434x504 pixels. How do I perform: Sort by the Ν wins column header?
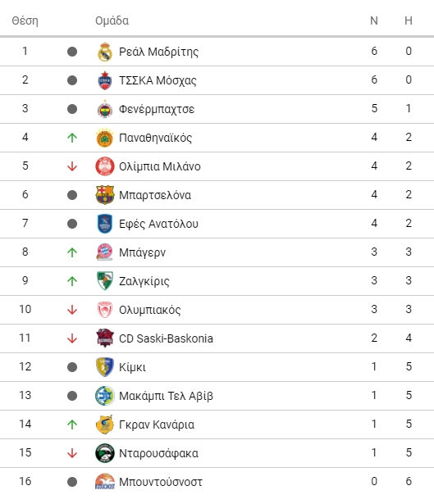374,20
